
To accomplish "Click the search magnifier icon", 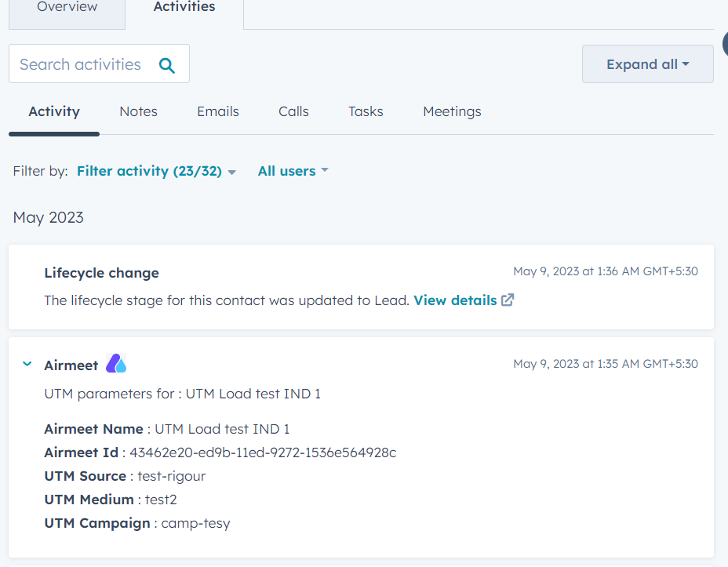I will point(166,65).
